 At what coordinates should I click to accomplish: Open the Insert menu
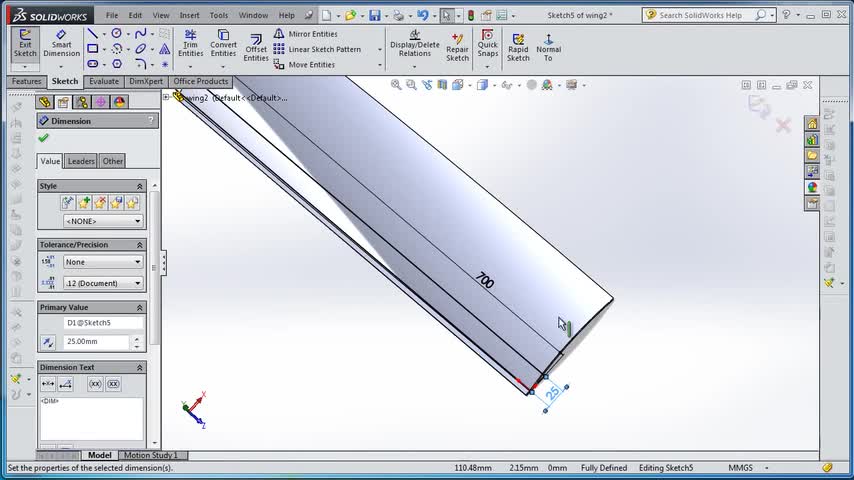[x=190, y=15]
